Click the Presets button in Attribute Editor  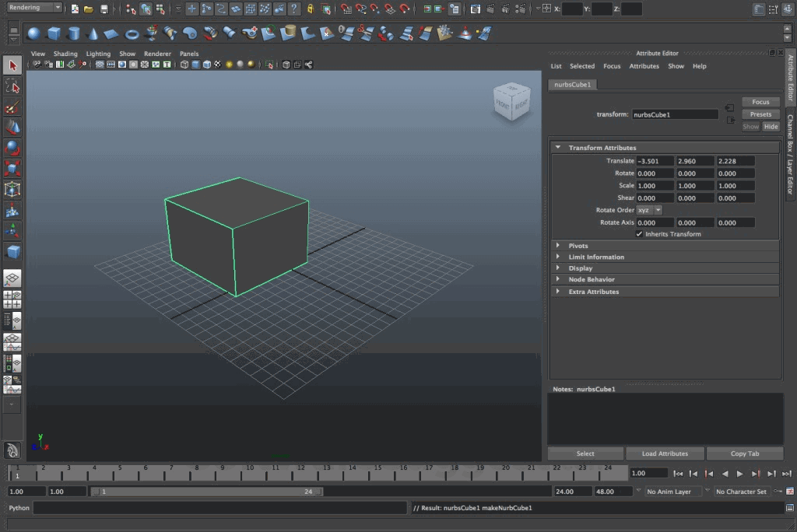click(x=761, y=114)
